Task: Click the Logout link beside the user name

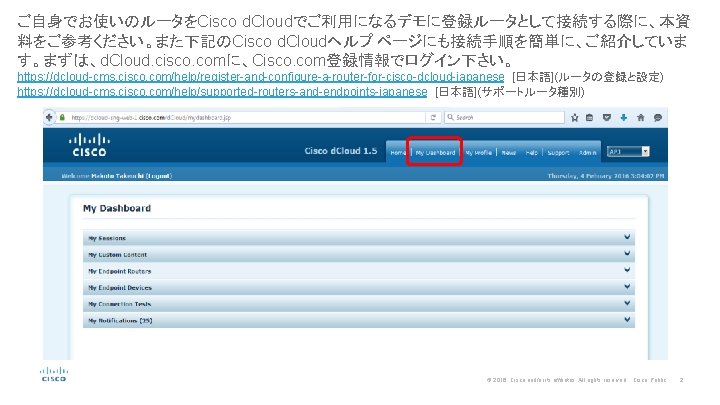Action: [158, 176]
